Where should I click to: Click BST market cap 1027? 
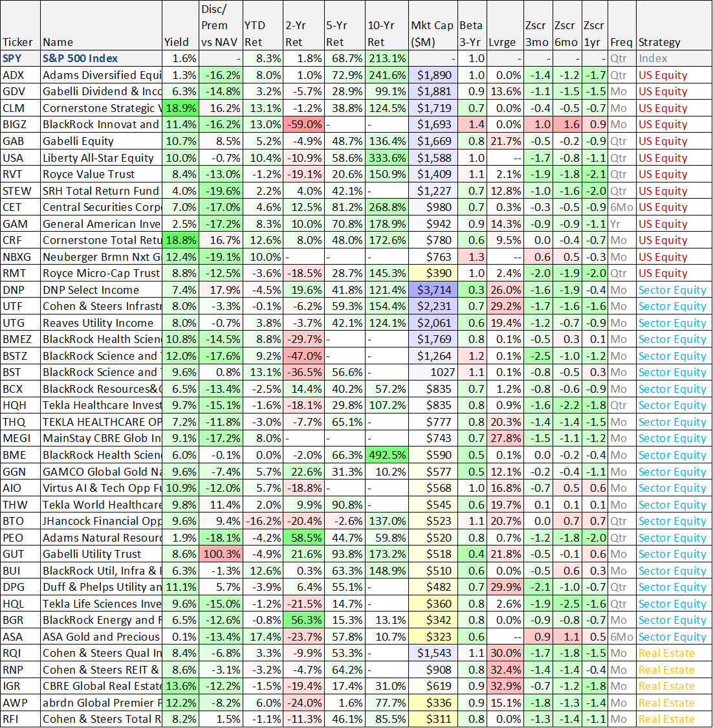point(433,372)
